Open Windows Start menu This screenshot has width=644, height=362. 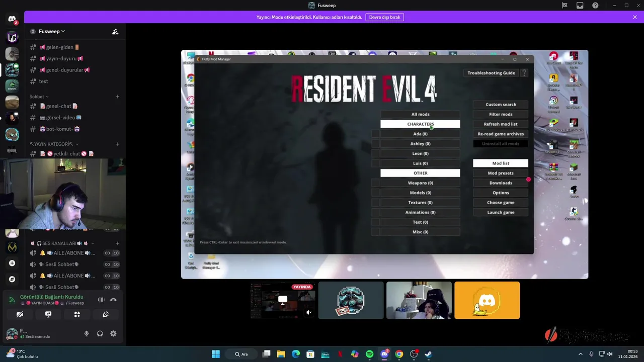coord(216,354)
